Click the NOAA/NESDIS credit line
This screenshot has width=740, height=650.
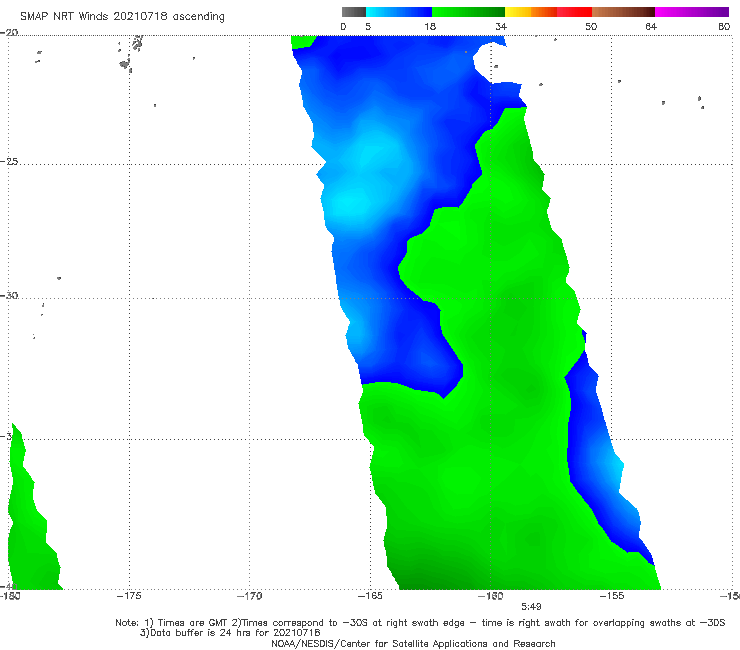coord(413,644)
